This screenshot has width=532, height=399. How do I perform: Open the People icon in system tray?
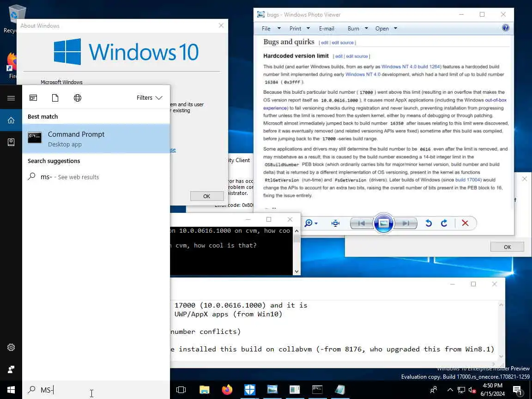(x=434, y=390)
